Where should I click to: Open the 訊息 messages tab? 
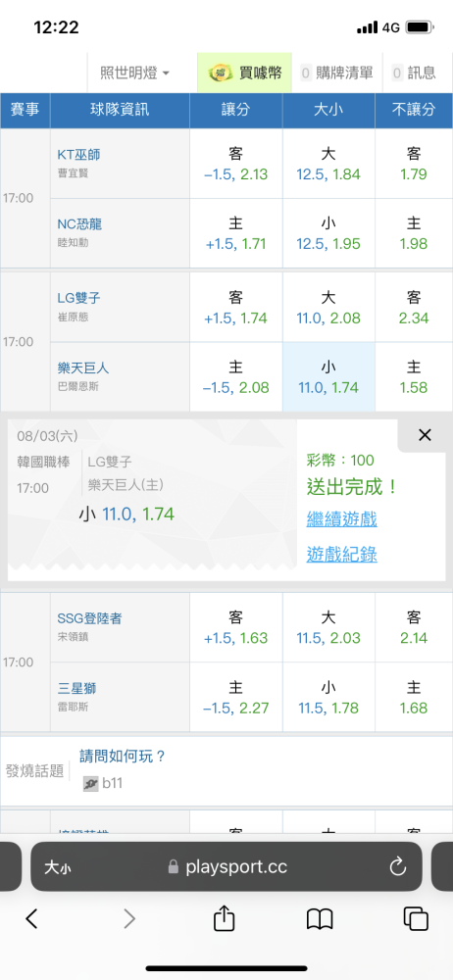pyautogui.click(x=414, y=73)
